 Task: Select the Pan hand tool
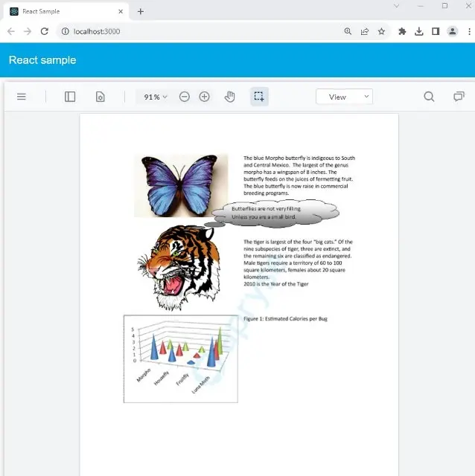230,97
